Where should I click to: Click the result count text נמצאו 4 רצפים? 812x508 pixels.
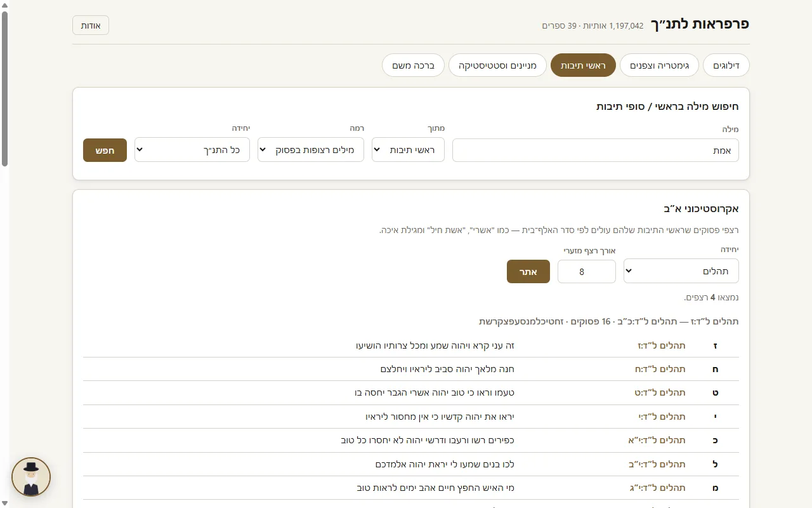(x=711, y=297)
